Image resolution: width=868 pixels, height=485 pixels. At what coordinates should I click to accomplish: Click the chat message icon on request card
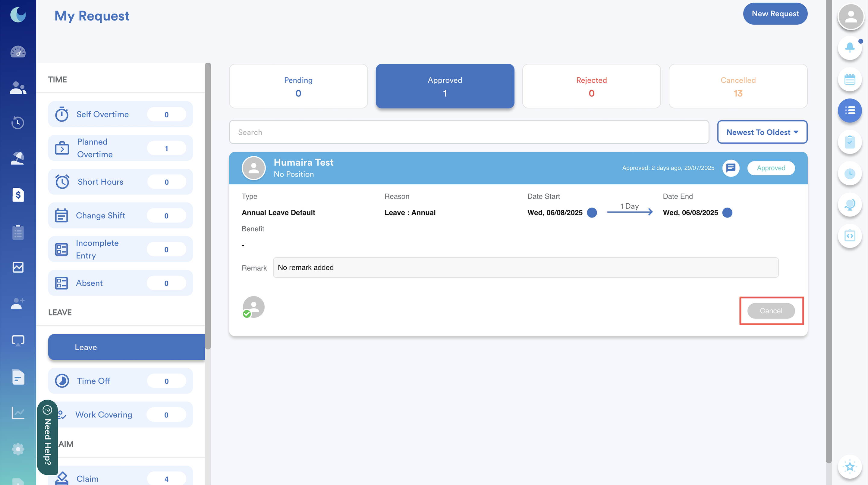pos(731,168)
